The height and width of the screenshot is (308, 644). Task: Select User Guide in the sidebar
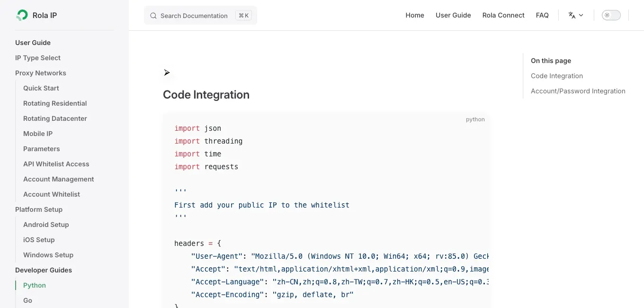pos(33,43)
